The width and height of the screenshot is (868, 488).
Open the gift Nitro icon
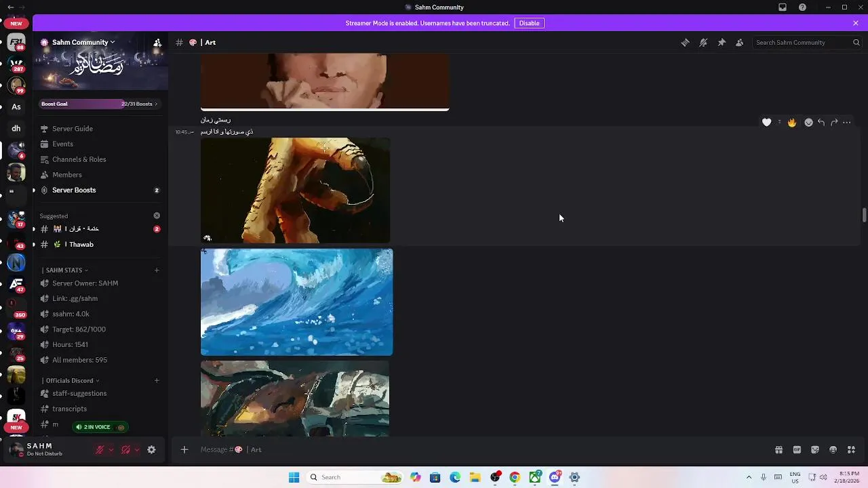click(x=778, y=449)
